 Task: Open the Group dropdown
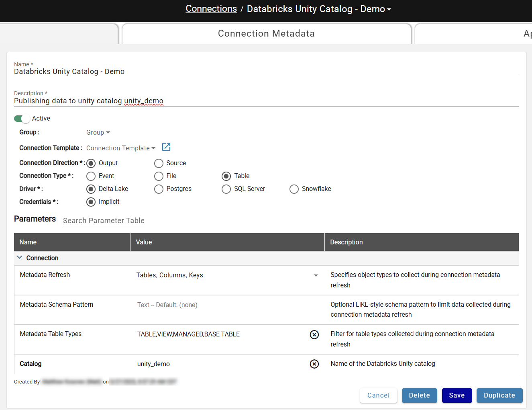pos(98,132)
